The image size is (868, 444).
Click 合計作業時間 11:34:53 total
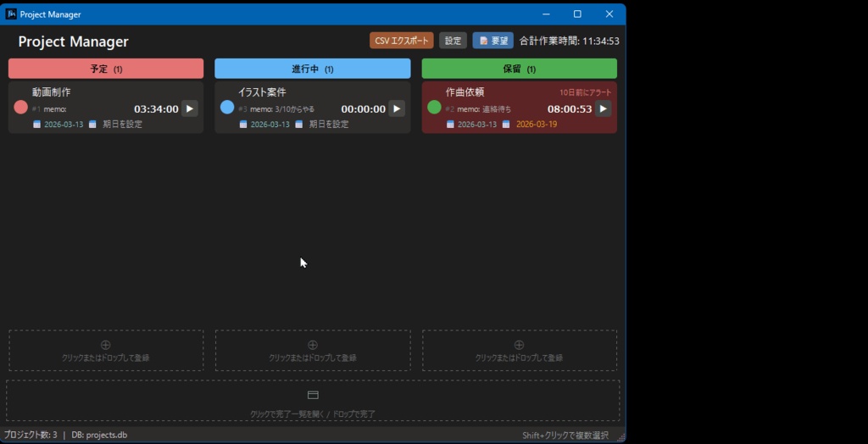pos(569,41)
